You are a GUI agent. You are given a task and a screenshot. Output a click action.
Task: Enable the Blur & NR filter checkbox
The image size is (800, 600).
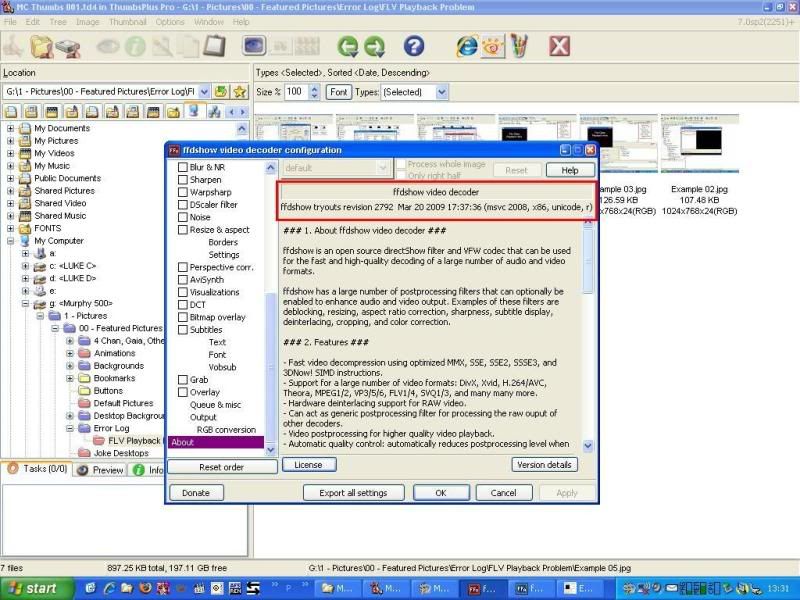(183, 167)
